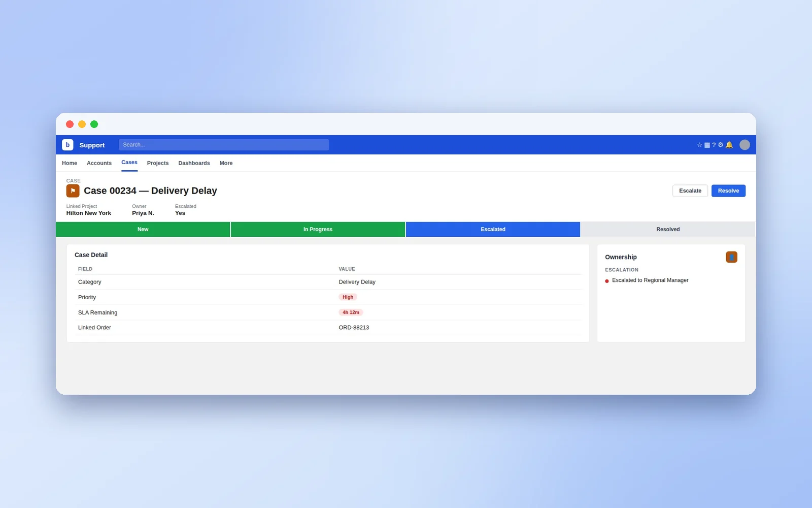Open notifications bell

[729, 145]
